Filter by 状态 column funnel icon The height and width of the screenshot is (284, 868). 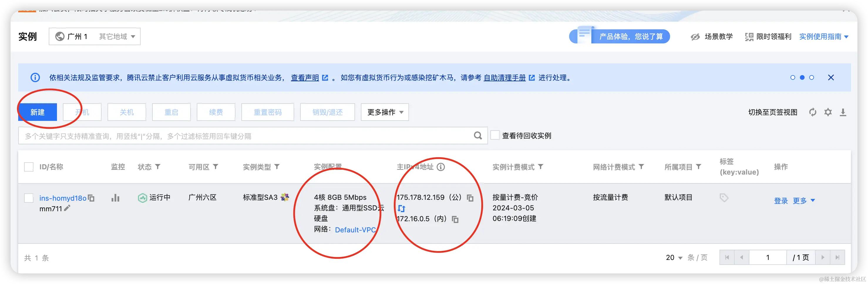pyautogui.click(x=158, y=167)
